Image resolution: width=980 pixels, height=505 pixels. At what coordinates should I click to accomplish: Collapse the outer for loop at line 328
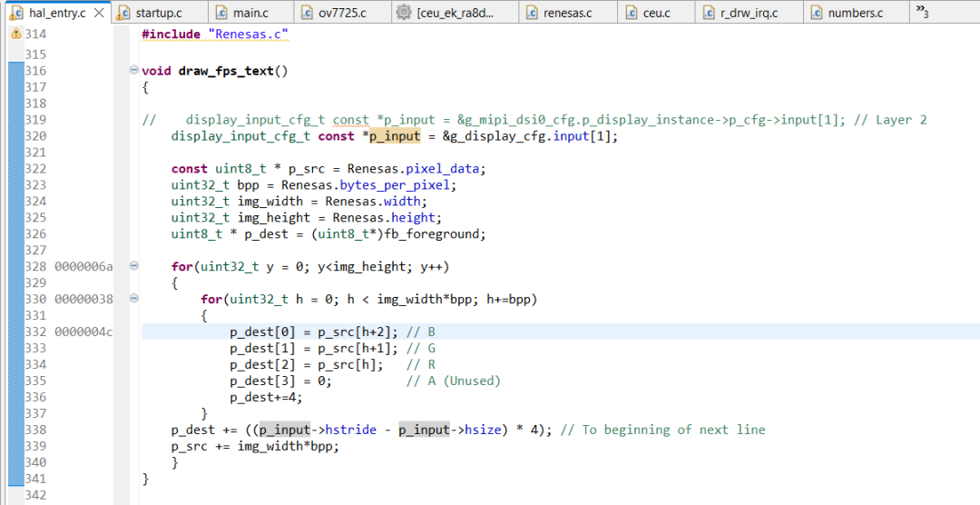tap(133, 266)
